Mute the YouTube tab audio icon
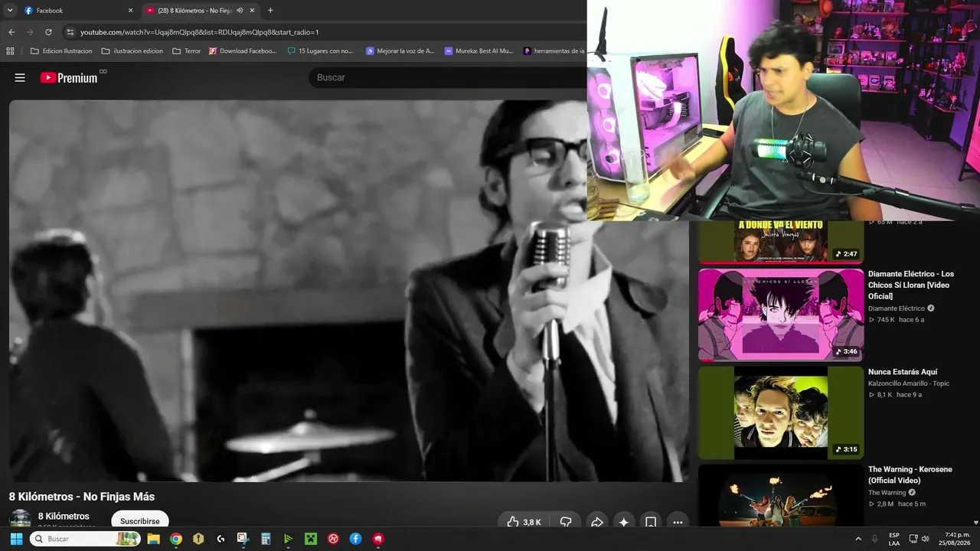This screenshot has width=980, height=551. pyautogui.click(x=240, y=11)
